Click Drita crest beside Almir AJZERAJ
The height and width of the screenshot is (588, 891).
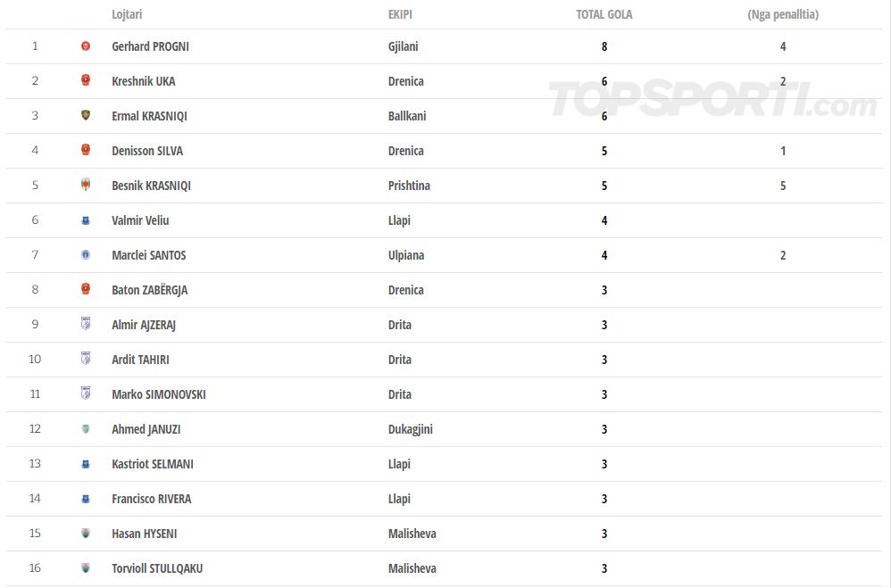(x=86, y=324)
